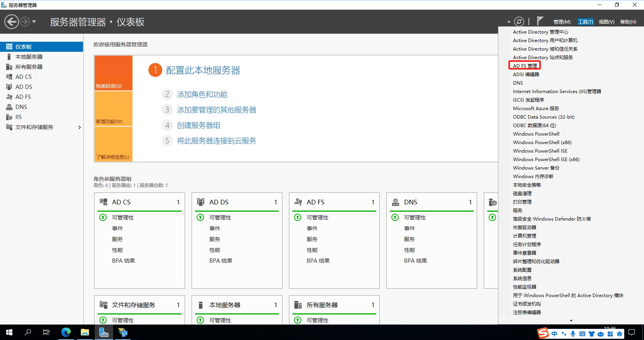The width and height of the screenshot is (644, 340).
Task: Open the notifications flag icon
Action: 540,21
